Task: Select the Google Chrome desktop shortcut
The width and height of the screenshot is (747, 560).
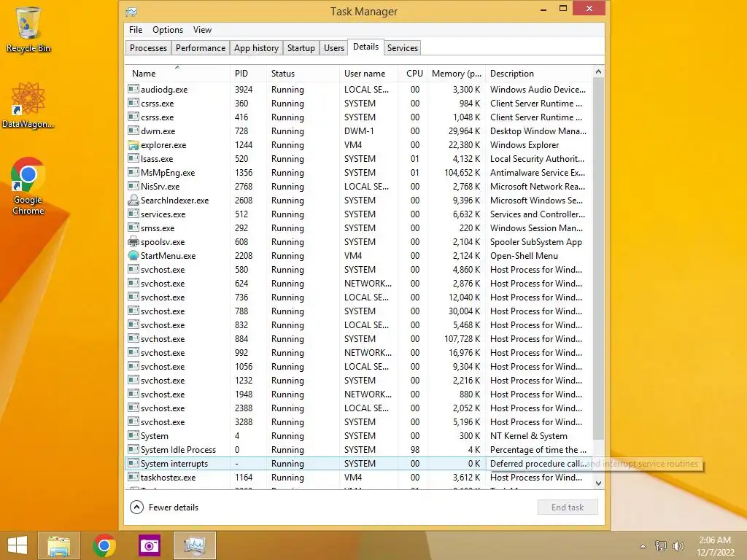Action: point(28,186)
